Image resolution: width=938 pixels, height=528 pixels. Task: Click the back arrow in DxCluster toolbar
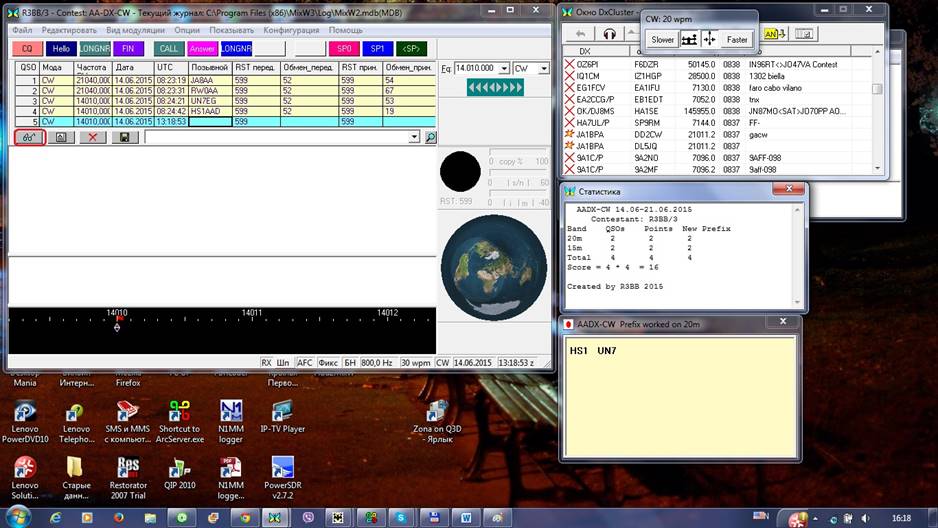pyautogui.click(x=579, y=33)
